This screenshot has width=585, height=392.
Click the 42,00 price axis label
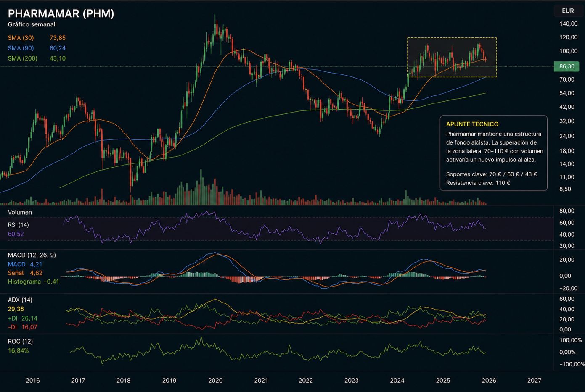pyautogui.click(x=567, y=107)
